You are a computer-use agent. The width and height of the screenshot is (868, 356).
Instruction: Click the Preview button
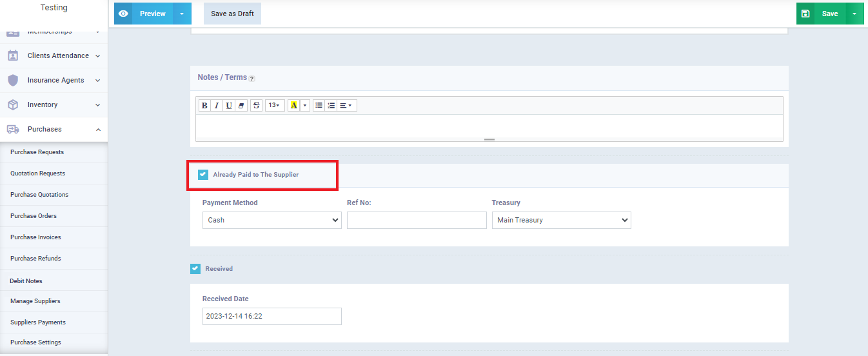point(152,14)
